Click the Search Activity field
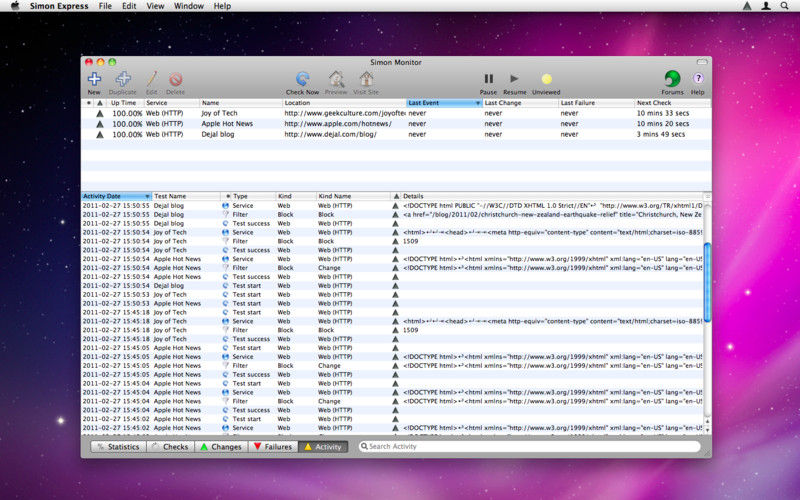 [529, 446]
